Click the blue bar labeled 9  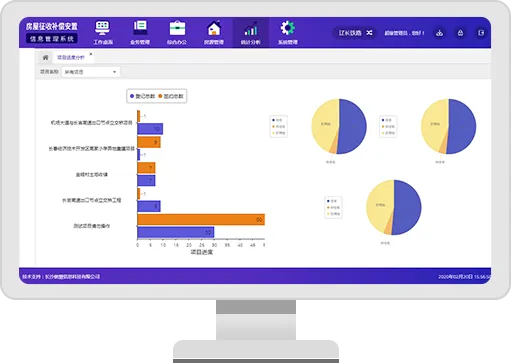coord(149,206)
